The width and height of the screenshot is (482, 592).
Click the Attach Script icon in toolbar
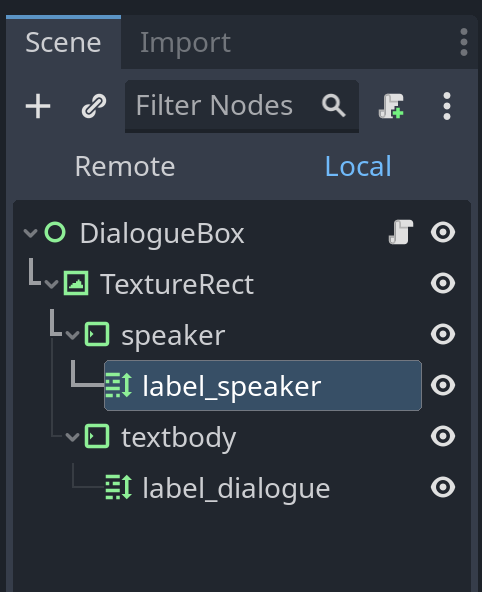point(391,106)
